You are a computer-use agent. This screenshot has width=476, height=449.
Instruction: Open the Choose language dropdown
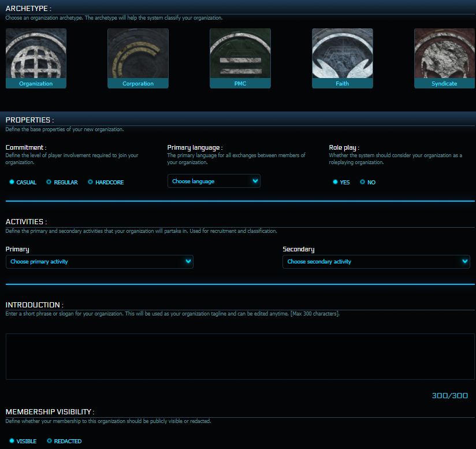[x=214, y=181]
